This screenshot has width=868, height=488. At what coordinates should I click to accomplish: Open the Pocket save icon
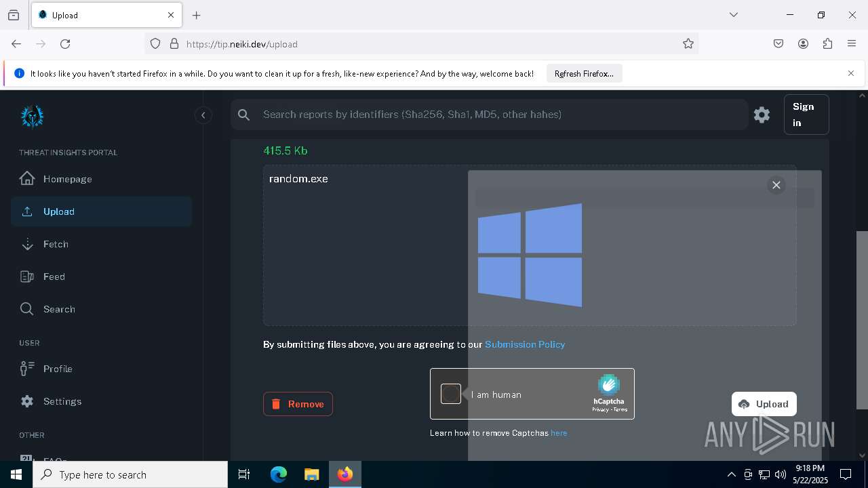[x=778, y=43]
